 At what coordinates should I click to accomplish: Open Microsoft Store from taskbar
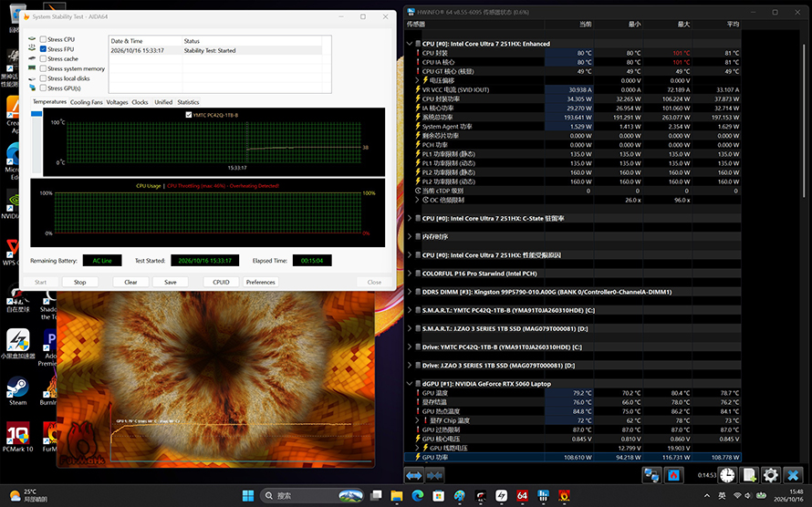point(439,496)
